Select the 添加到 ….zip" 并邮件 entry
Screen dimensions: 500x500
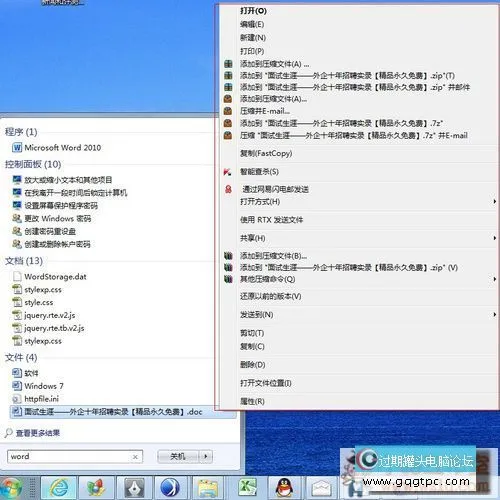tap(355, 87)
